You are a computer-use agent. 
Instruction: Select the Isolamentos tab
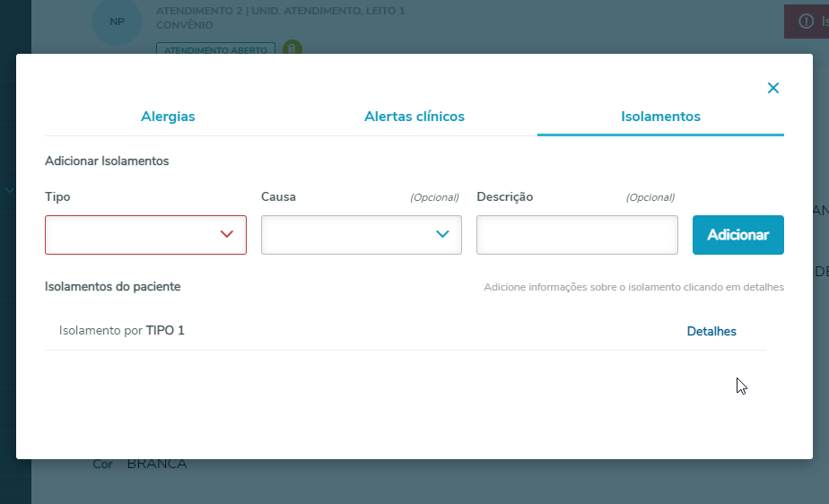point(660,117)
